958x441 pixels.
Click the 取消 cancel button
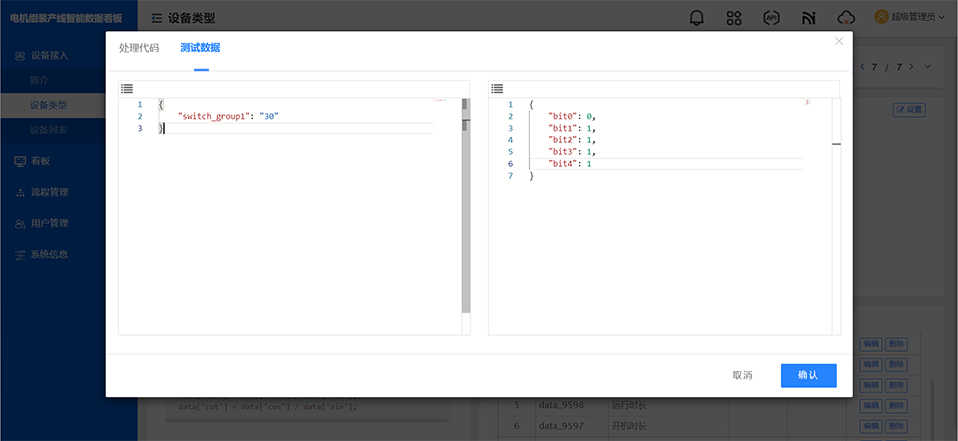742,375
